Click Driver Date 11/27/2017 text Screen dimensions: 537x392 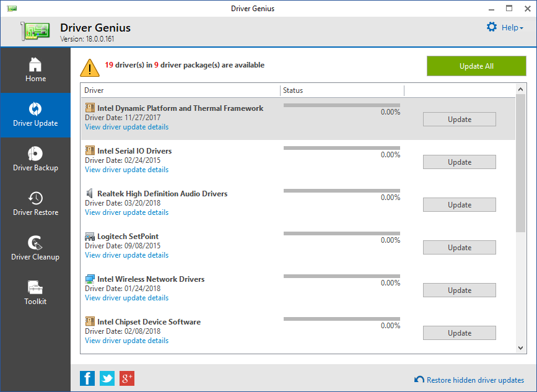click(x=123, y=118)
